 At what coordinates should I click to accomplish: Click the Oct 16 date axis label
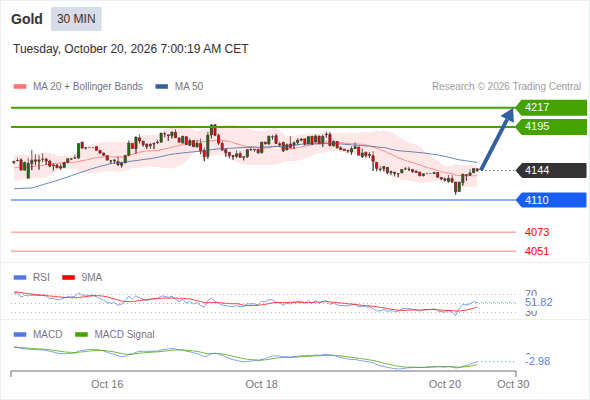(x=107, y=384)
